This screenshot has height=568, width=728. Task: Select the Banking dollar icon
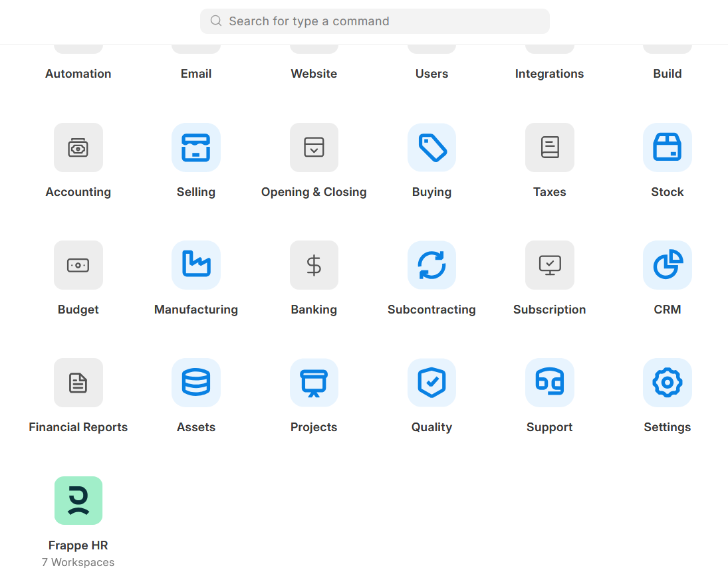313,265
